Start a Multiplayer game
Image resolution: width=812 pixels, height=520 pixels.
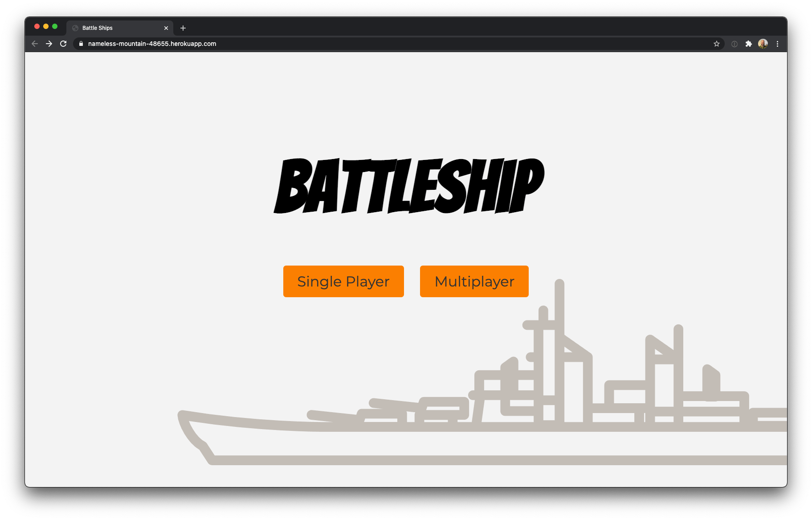coord(474,281)
